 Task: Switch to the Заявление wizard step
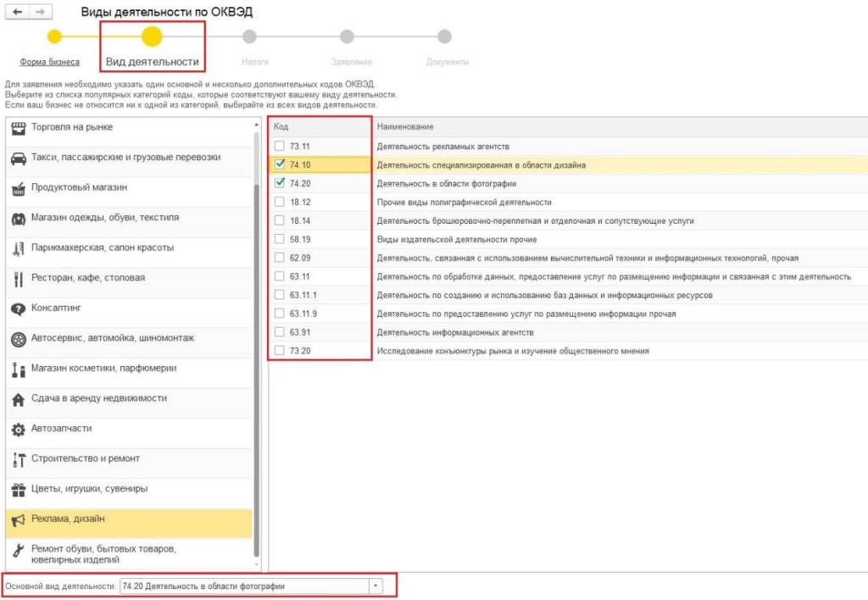[x=346, y=62]
